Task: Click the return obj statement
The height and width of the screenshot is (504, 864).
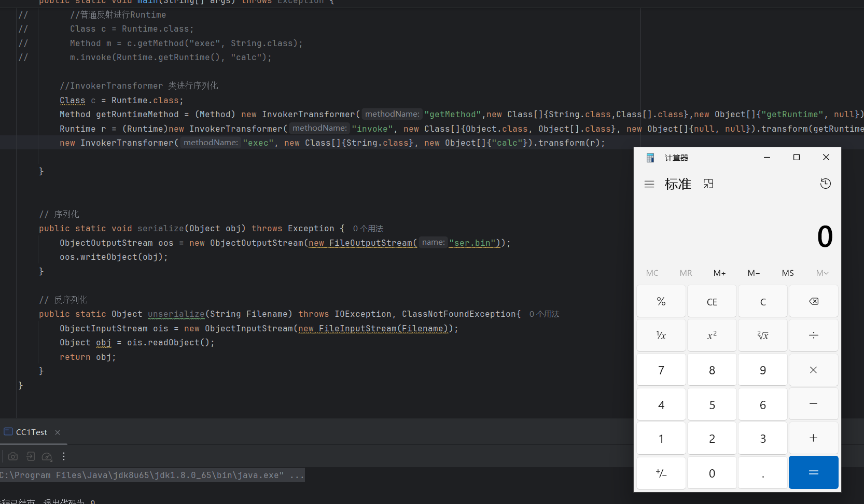Action: pyautogui.click(x=88, y=357)
